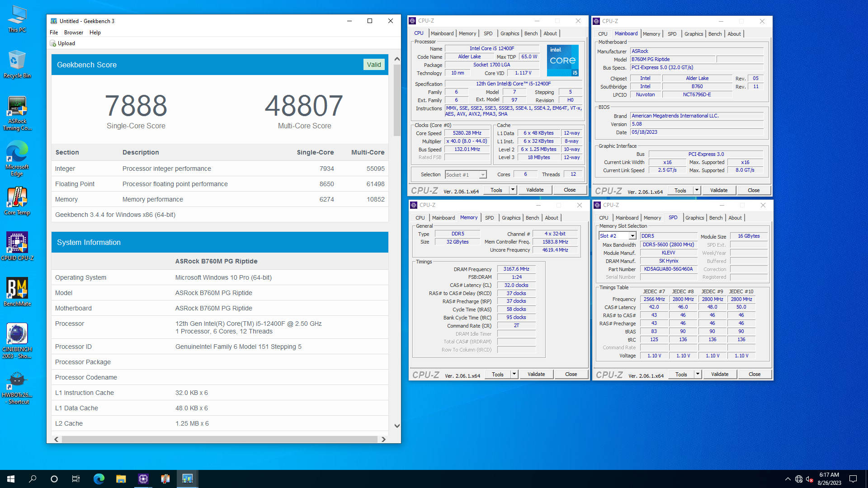Open Microsoft Edge desktop shortcut
This screenshot has width=868, height=488.
(17, 158)
